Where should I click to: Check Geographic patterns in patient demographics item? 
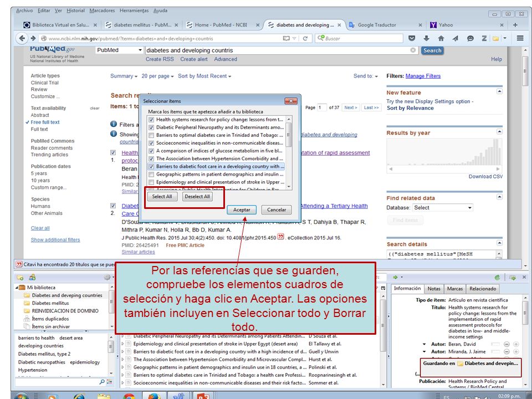[x=151, y=174]
